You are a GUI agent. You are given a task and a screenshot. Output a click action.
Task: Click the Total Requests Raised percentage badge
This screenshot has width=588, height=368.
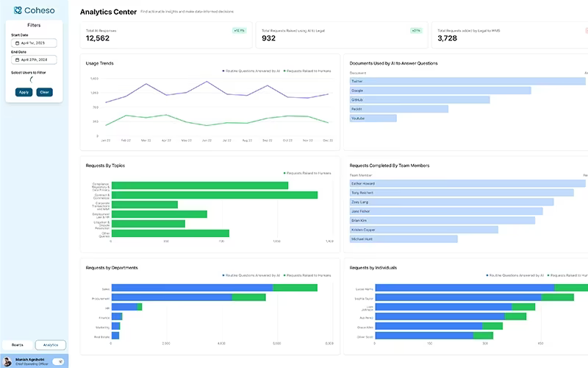coord(416,30)
